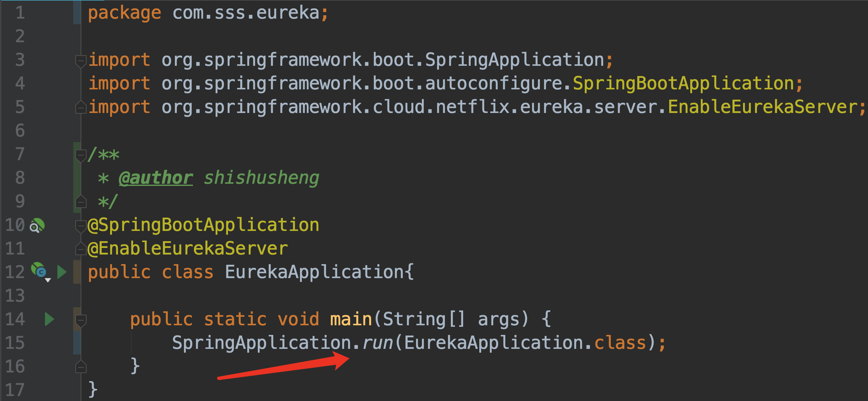The height and width of the screenshot is (401, 868).
Task: Click line number 15 in the gutter
Action: [15, 343]
